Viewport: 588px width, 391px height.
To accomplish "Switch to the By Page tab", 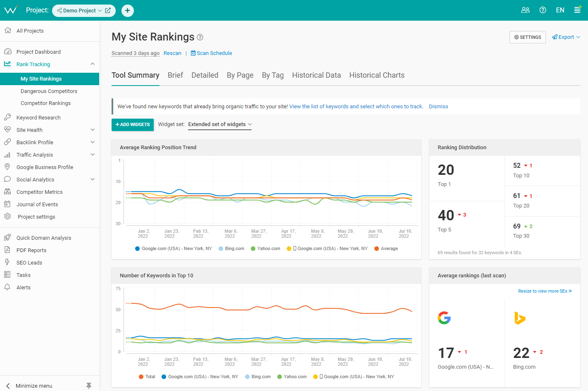I will (240, 75).
